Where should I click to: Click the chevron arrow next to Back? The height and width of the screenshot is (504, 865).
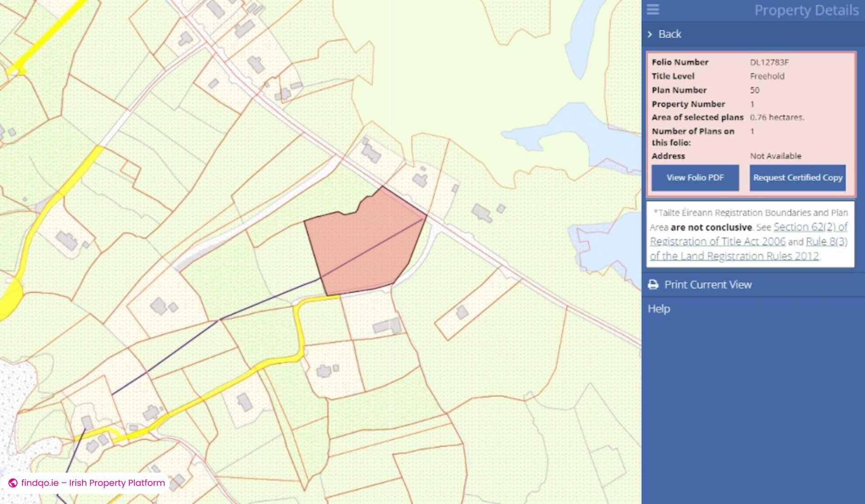(650, 34)
